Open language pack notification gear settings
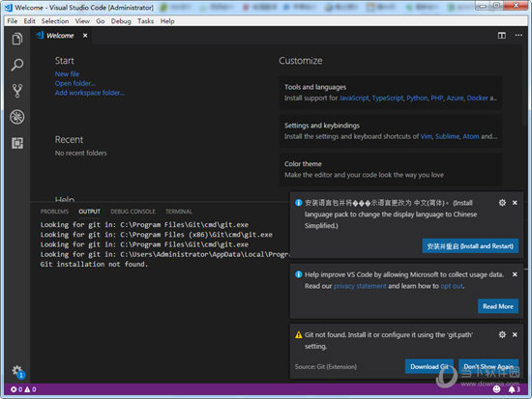Viewport: 532px width, 399px height. 502,203
